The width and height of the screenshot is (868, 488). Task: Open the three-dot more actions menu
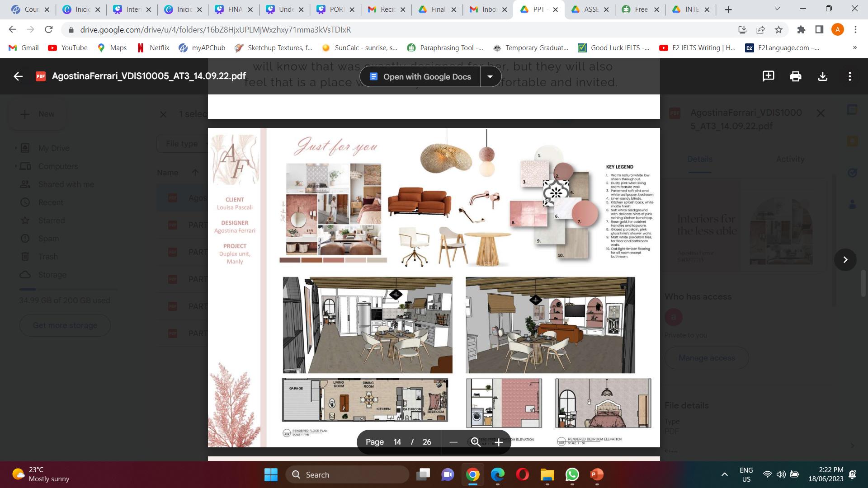point(850,76)
